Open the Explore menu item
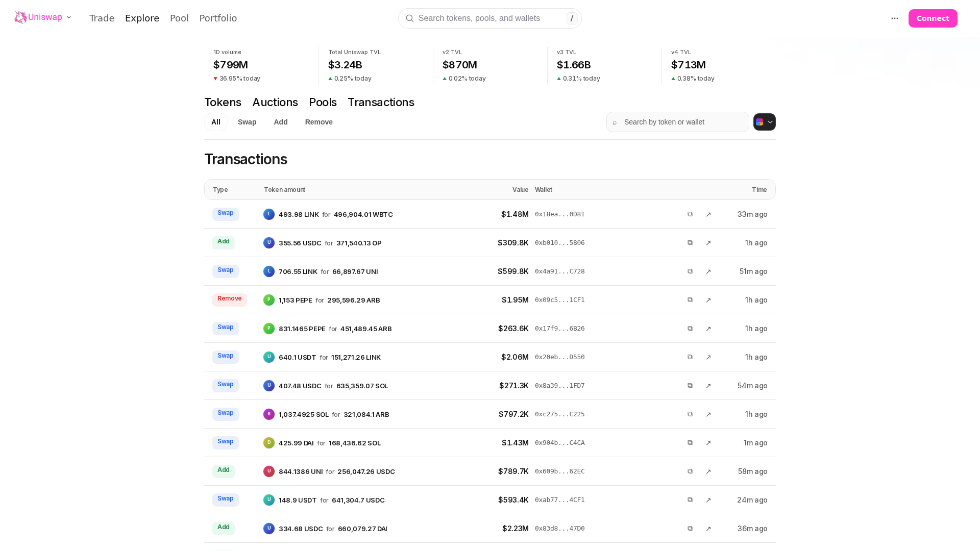This screenshot has height=551, width=980. tap(142, 18)
